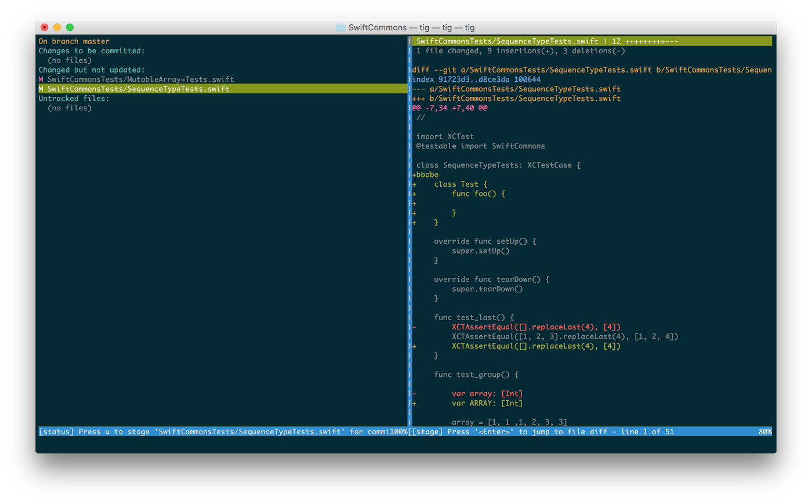The image size is (812, 504).
Task: Click the folder icon in the title bar
Action: pyautogui.click(x=340, y=27)
